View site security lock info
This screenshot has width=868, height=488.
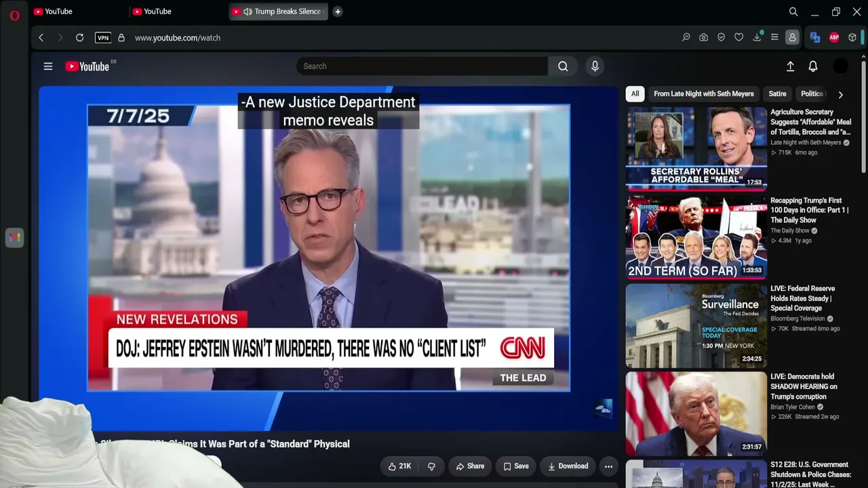coord(121,38)
